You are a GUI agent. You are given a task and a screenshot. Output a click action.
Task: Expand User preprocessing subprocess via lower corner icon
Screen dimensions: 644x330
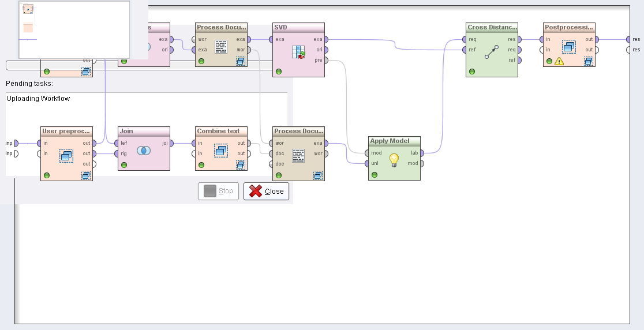86,175
